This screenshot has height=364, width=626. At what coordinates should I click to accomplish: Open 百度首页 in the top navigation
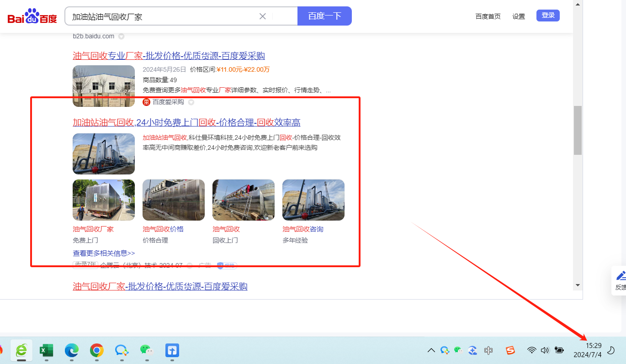tap(488, 16)
